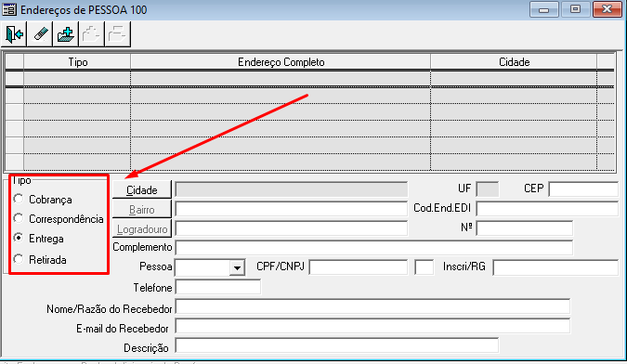Select the Correspondência radio button

point(19,218)
